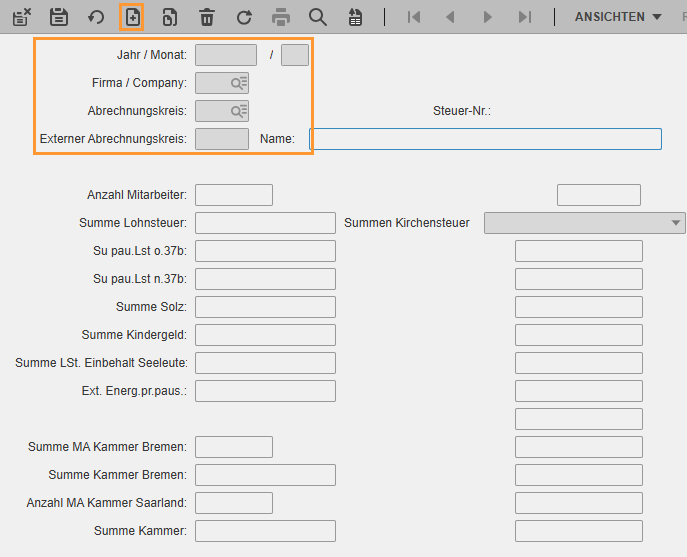
Task: Click the Su pau.Lst n.37b field
Action: click(266, 279)
